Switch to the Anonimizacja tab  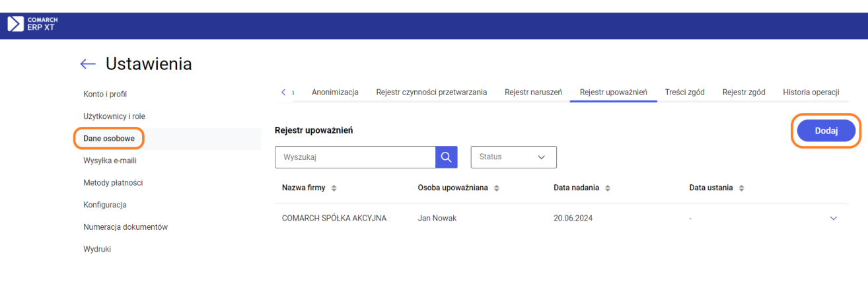335,92
